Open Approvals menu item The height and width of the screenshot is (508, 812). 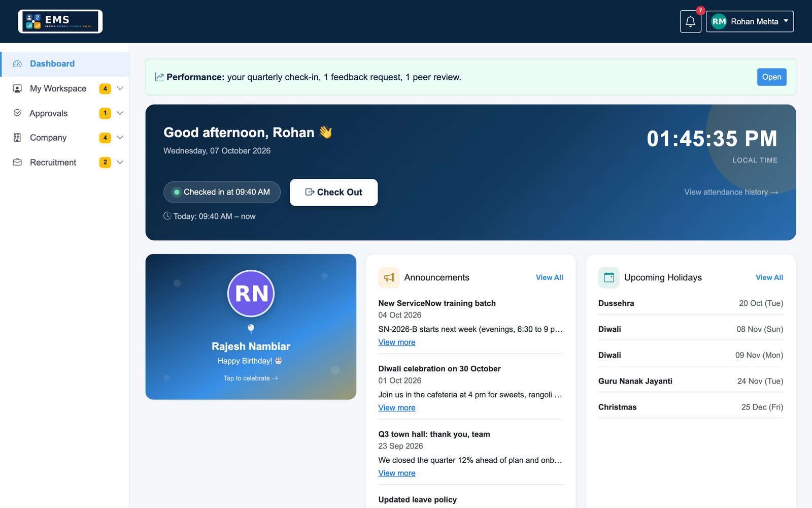click(x=65, y=113)
